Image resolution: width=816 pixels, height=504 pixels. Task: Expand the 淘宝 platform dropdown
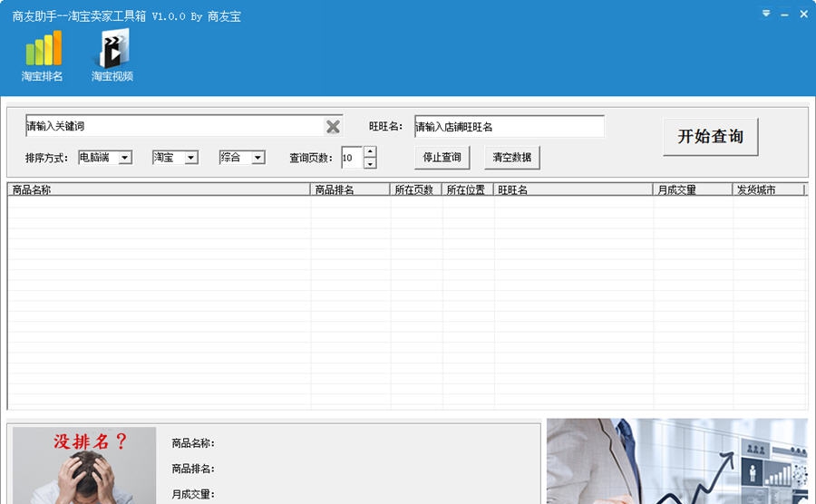[x=191, y=158]
